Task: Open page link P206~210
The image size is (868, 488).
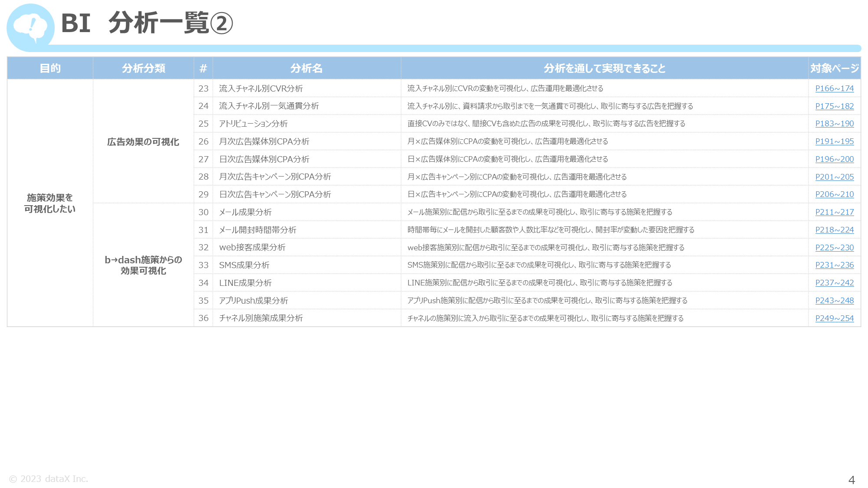Action: [834, 194]
